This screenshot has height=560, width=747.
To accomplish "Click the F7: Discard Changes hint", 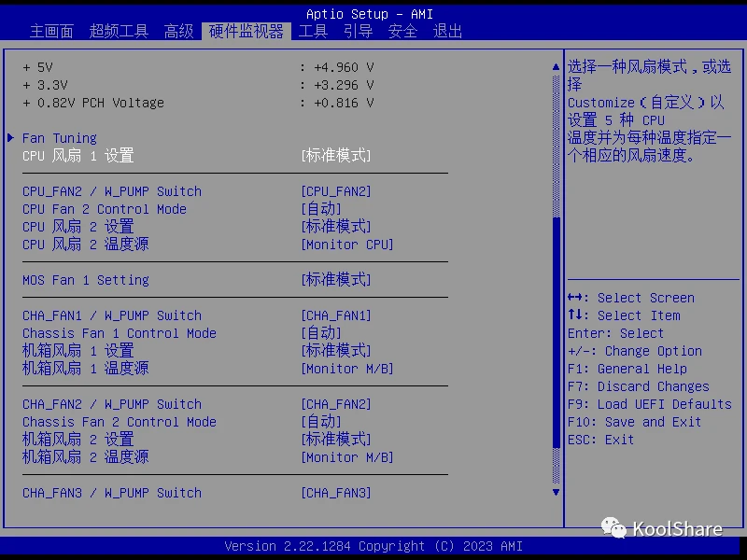I will 639,386.
